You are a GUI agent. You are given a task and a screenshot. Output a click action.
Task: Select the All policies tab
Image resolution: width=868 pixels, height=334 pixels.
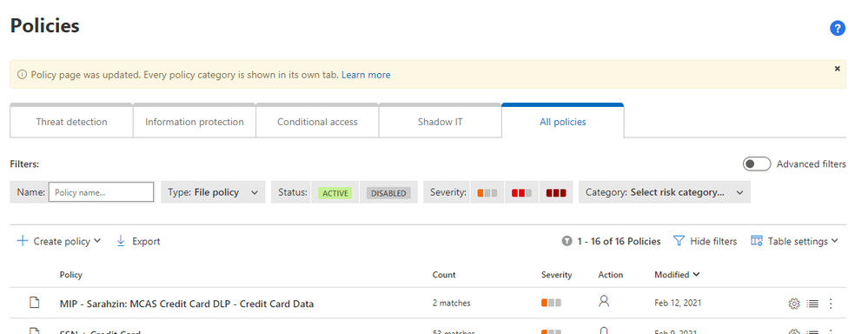[562, 122]
